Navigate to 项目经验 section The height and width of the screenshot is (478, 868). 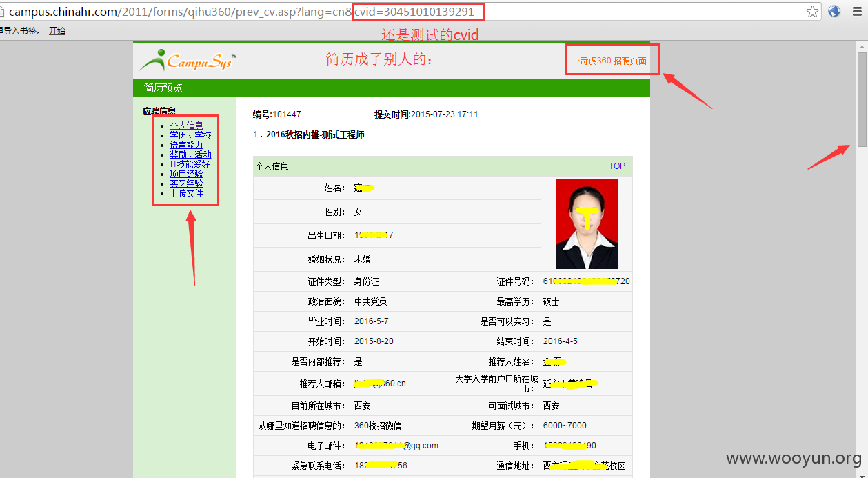186,174
